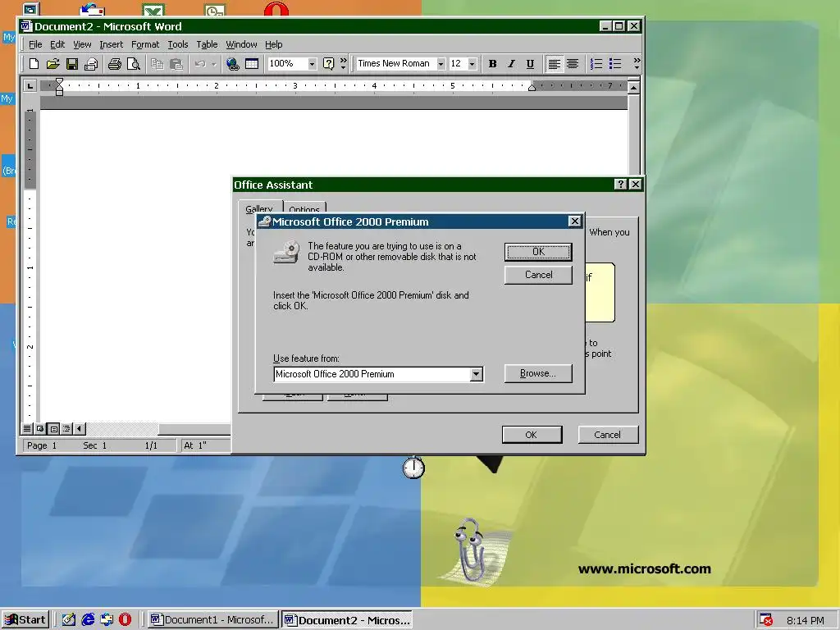Screen dimensions: 840x630
Task: Click the tab alignment selector on ruler
Action: [30, 85]
